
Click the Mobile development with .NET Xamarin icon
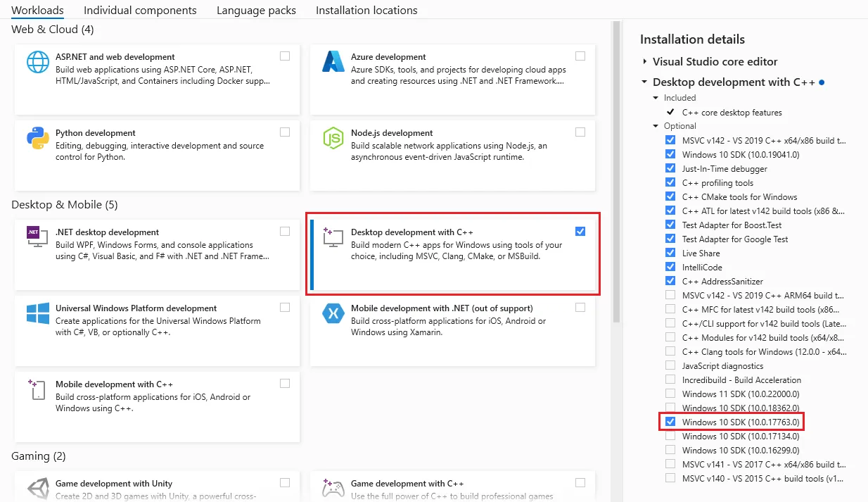[x=333, y=315]
